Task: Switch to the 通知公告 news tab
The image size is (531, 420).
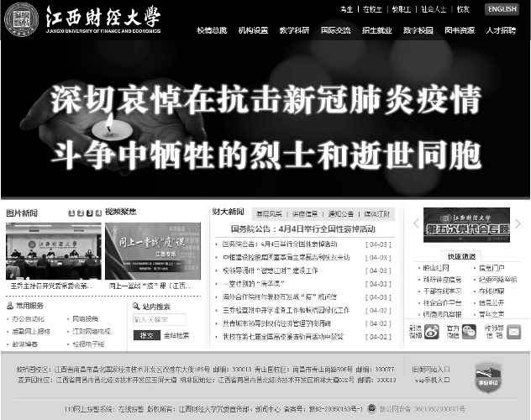Action: pyautogui.click(x=341, y=213)
